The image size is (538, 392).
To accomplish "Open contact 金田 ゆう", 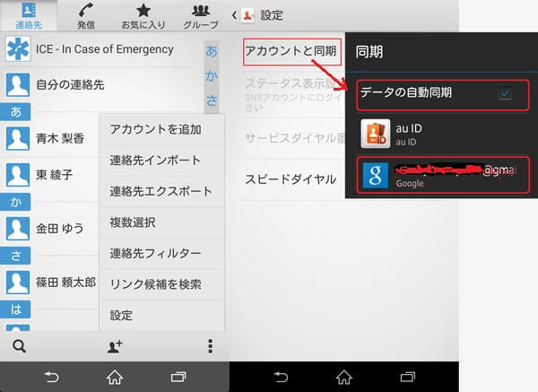I will click(60, 229).
